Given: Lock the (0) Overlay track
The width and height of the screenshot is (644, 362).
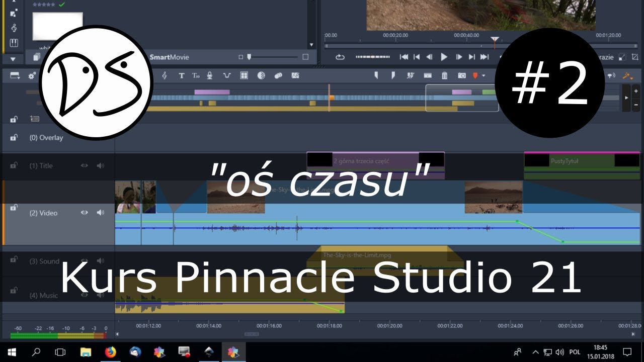Looking at the screenshot, I should (x=14, y=137).
